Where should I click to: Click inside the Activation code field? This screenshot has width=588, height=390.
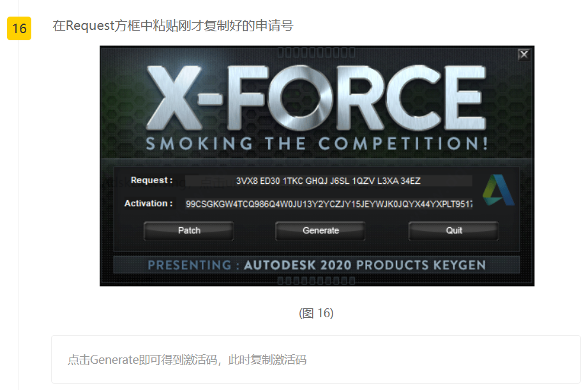point(329,204)
